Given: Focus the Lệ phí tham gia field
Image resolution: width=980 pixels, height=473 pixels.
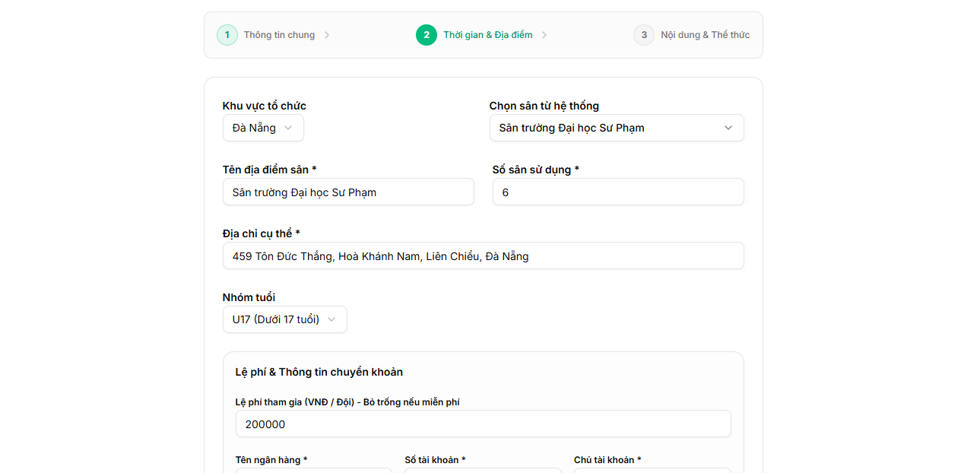Looking at the screenshot, I should click(x=484, y=424).
